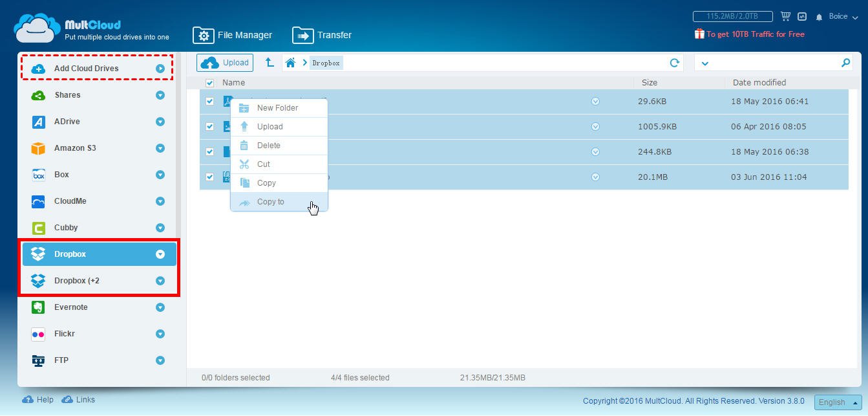Click the MultCloud cloud logo
The width and height of the screenshot is (868, 416).
(x=37, y=28)
